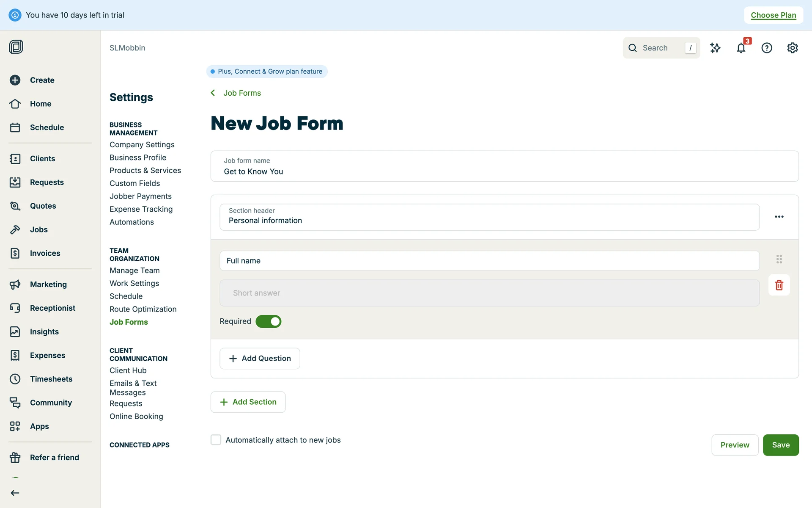Open Timesheets from the sidebar

pos(51,379)
